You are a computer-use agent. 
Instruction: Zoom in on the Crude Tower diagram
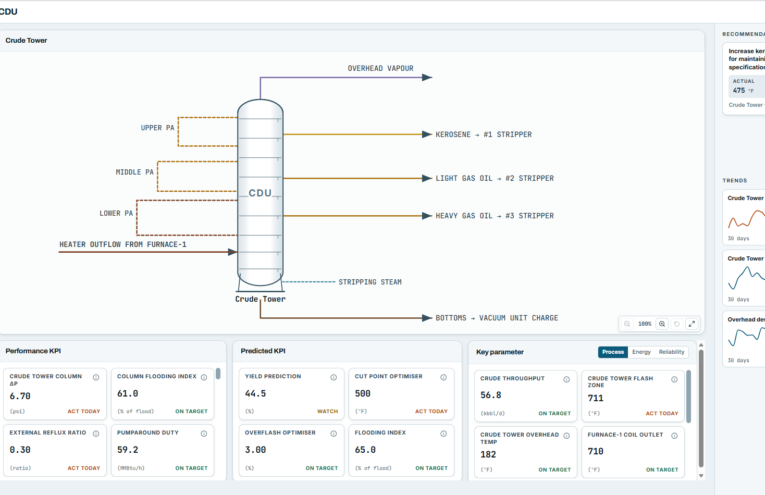(662, 324)
